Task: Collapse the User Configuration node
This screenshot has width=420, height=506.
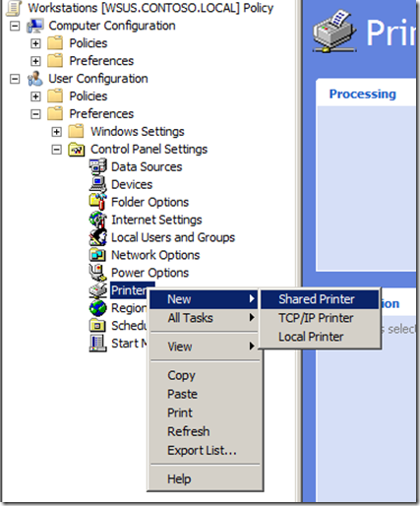Action: [15, 79]
